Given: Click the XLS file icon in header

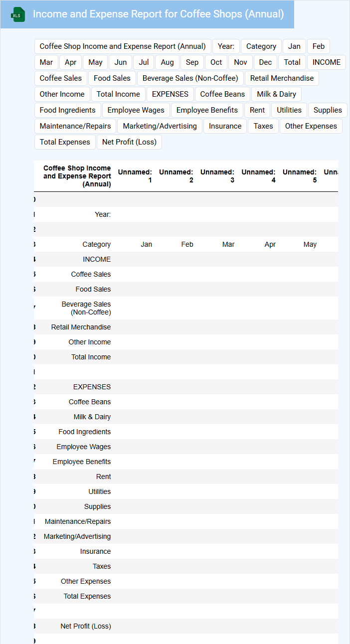Looking at the screenshot, I should point(18,14).
